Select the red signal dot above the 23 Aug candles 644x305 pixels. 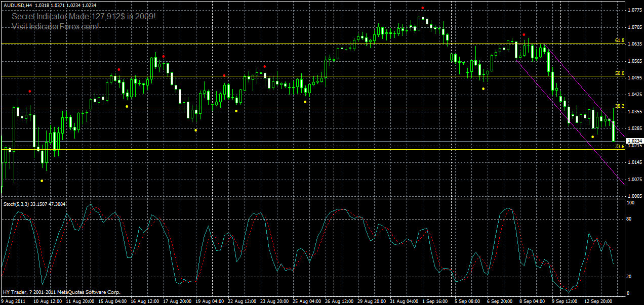[265, 66]
